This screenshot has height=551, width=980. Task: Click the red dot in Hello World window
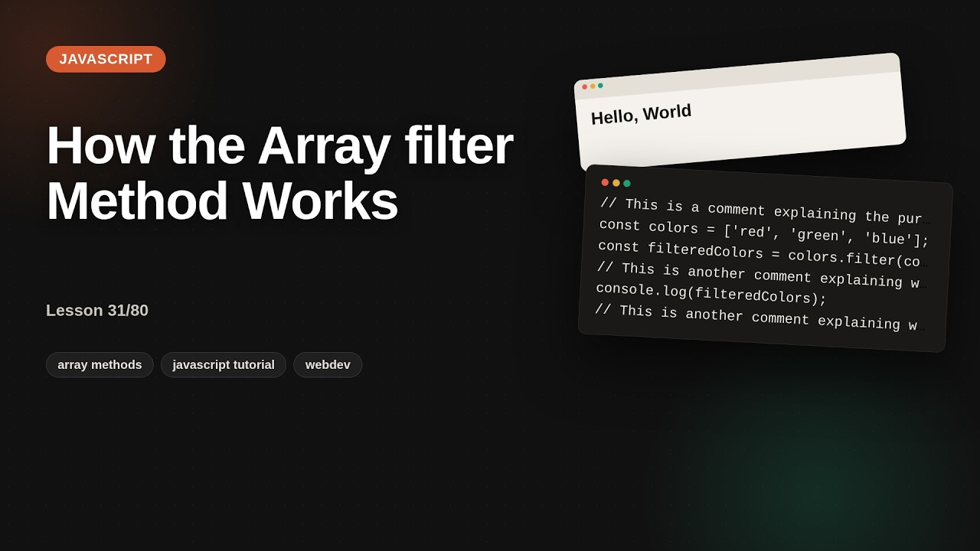pos(585,87)
